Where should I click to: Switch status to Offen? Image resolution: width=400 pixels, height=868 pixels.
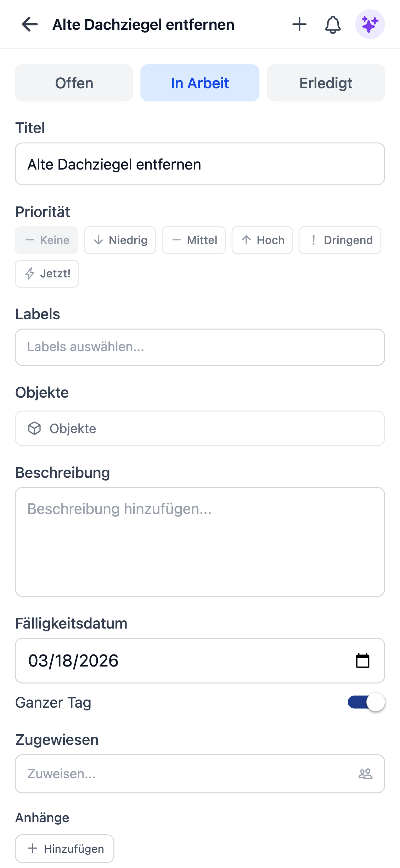(x=74, y=83)
